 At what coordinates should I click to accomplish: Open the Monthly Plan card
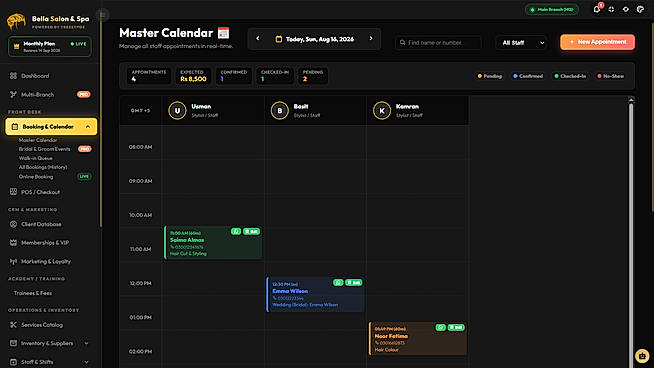50,47
